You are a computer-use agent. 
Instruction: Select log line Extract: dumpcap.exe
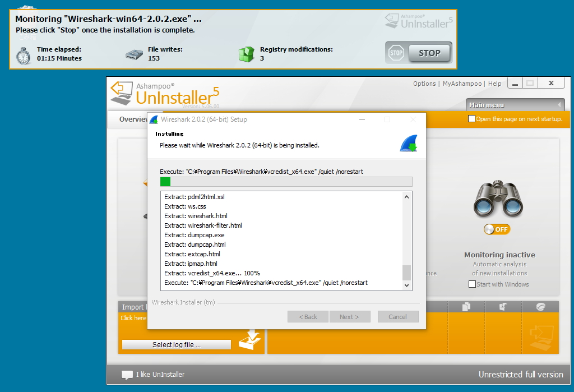point(195,235)
